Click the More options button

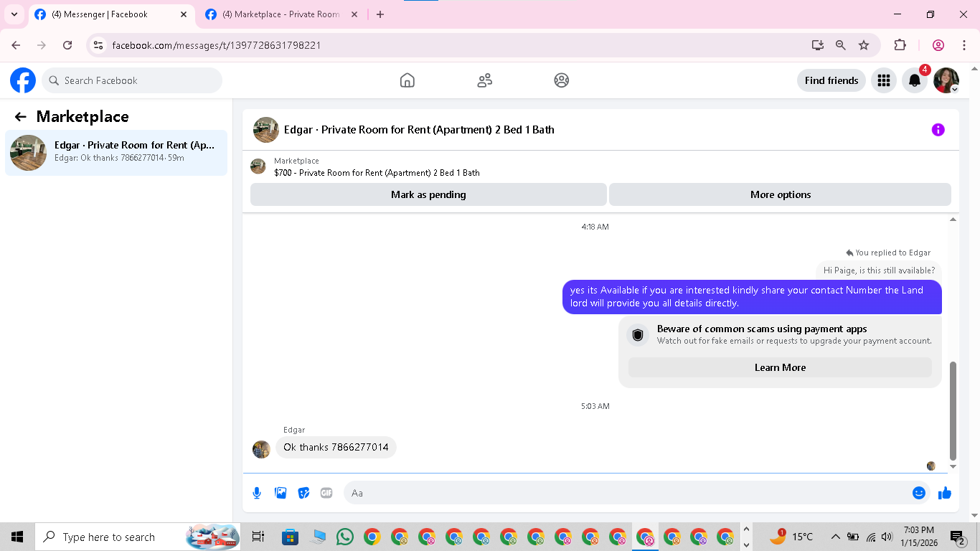pyautogui.click(x=781, y=194)
